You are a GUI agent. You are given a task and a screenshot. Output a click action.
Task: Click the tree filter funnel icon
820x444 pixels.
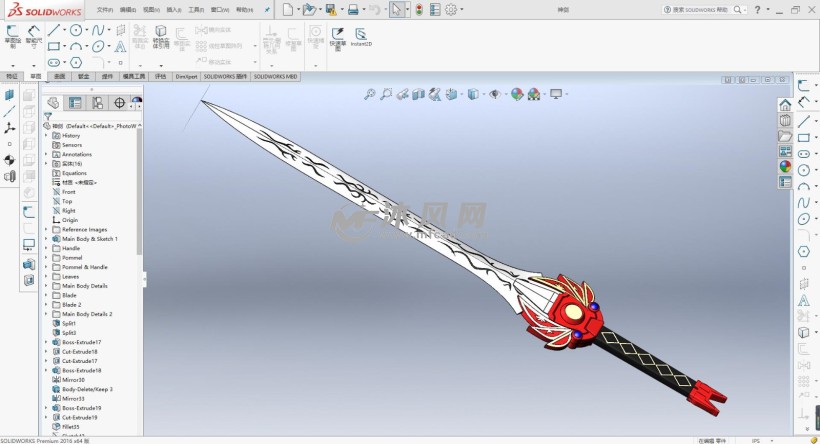click(48, 116)
